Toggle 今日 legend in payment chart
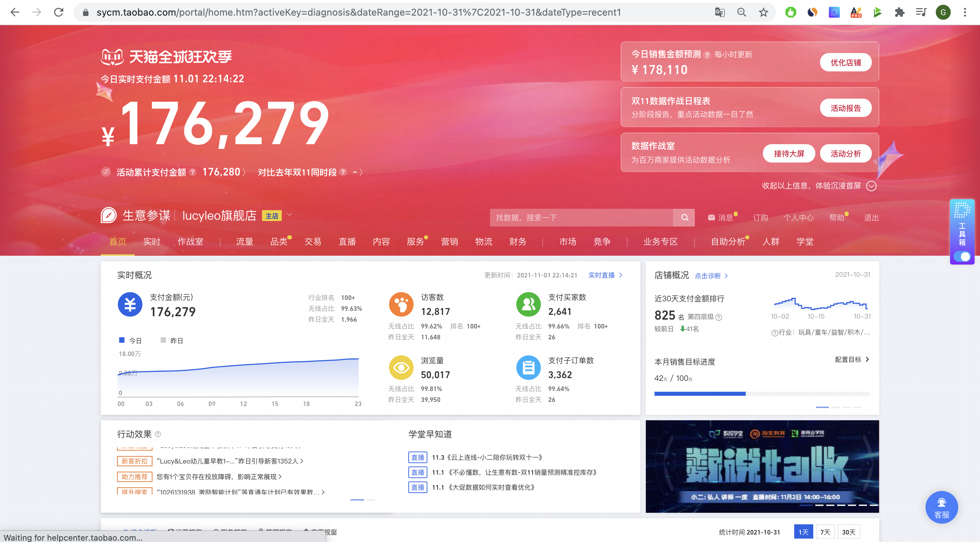 tap(130, 340)
